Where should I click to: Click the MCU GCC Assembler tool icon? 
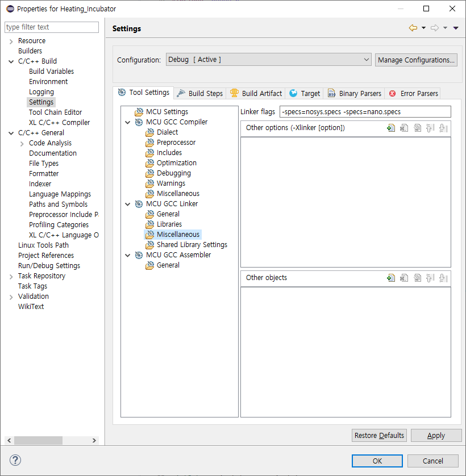coord(139,255)
